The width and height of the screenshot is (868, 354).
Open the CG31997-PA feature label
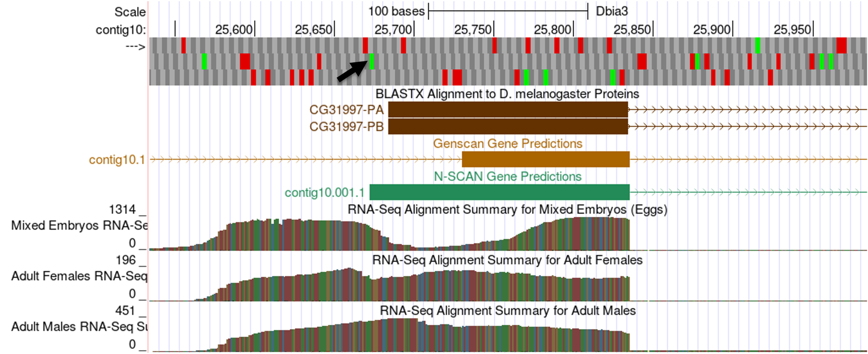tap(346, 110)
